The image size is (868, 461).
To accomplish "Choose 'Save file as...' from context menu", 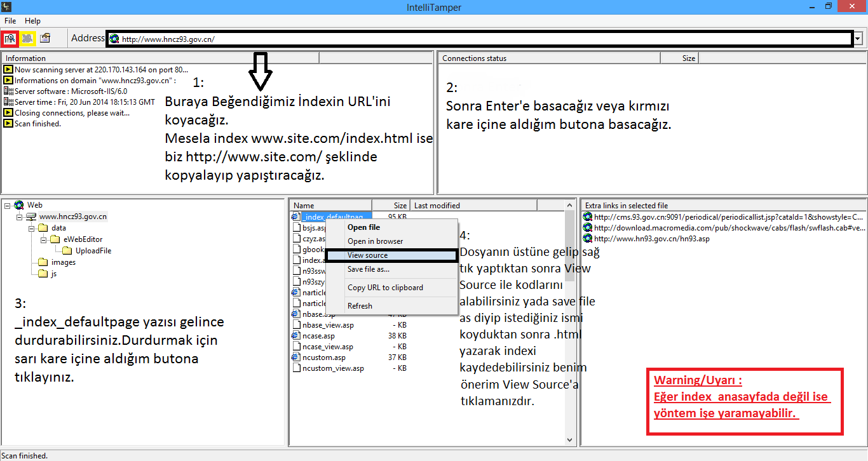I will click(x=391, y=269).
